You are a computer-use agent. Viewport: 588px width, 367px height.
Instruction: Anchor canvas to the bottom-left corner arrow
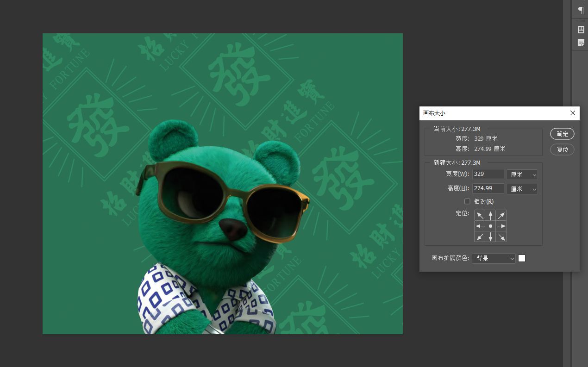click(480, 236)
